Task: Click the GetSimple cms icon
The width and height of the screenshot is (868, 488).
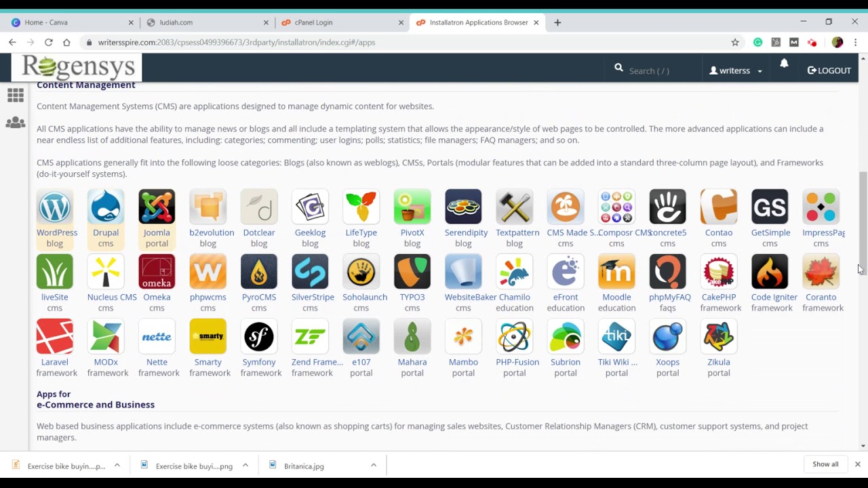Action: 770,207
